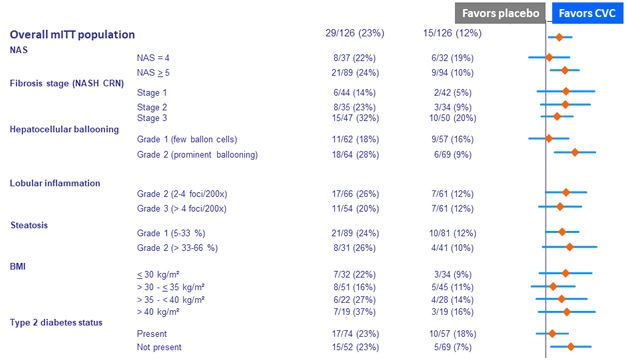The image size is (627, 361).
Task: Click the NAS ≥ 5 row label
Action: point(153,73)
